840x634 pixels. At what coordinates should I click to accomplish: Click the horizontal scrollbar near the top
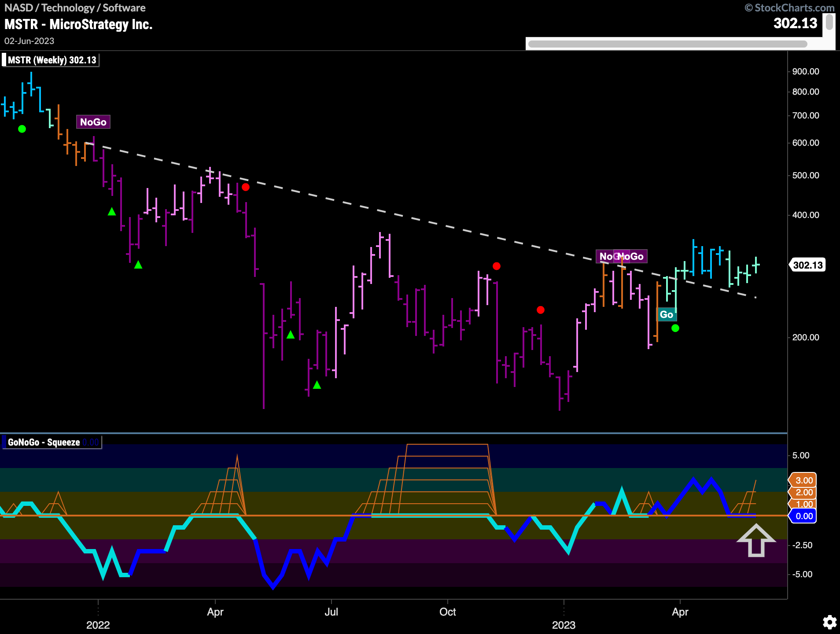(667, 44)
